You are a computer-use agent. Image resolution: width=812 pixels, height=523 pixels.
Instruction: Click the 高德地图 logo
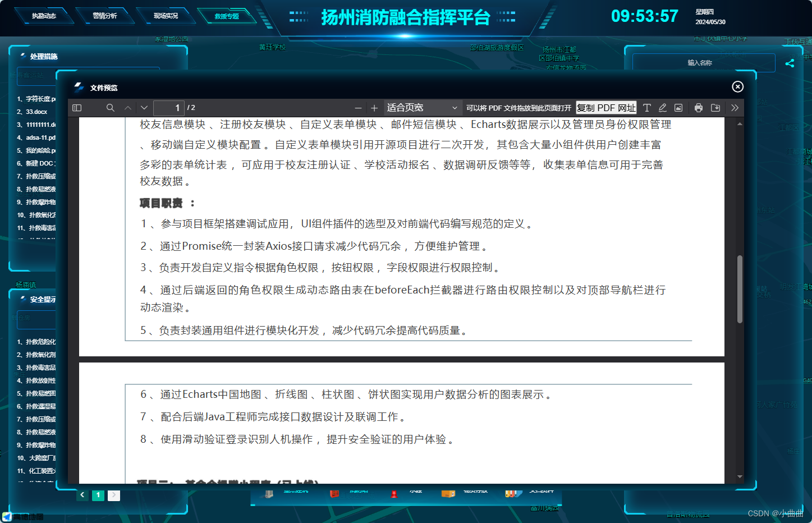click(x=23, y=517)
